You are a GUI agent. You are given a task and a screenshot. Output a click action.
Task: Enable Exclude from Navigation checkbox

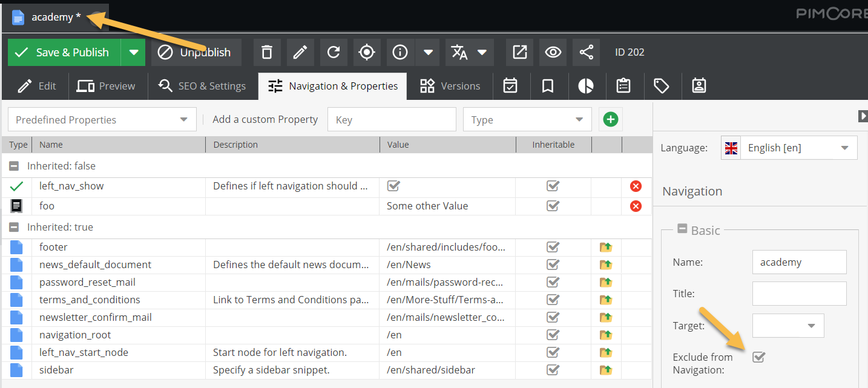coord(758,357)
